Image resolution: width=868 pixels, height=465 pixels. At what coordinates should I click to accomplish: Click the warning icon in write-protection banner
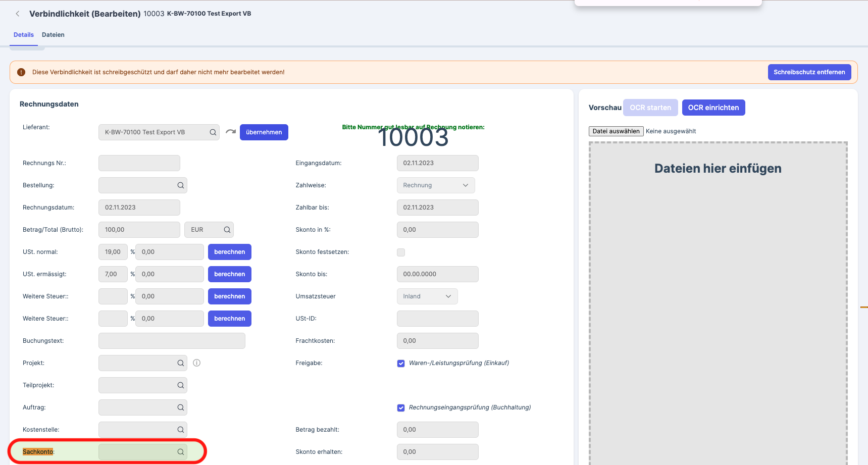point(21,72)
